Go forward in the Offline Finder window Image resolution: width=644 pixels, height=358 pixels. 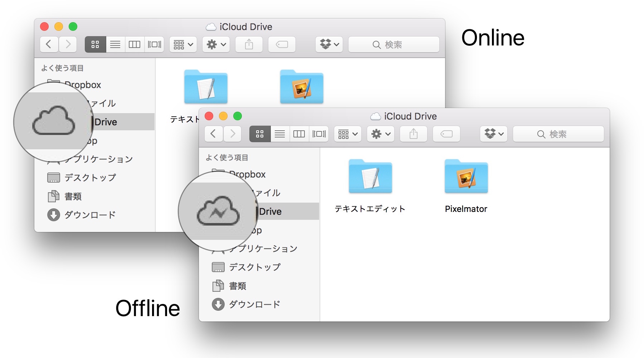tap(233, 134)
